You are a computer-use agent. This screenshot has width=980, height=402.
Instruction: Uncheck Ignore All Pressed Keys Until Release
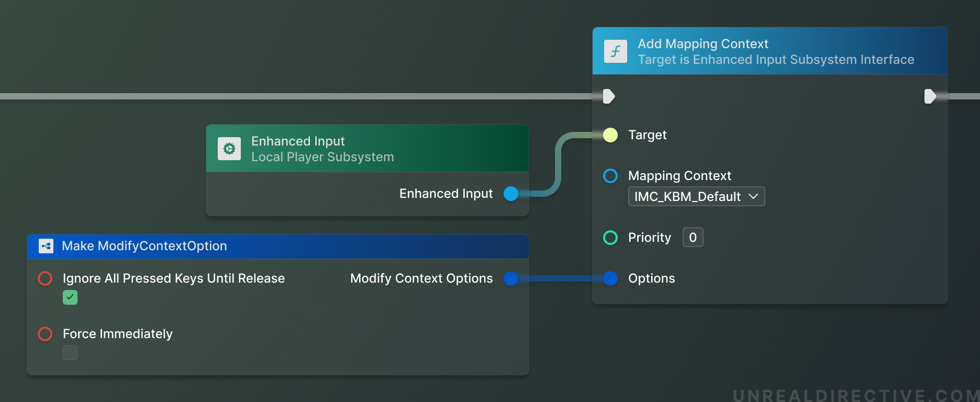(70, 297)
